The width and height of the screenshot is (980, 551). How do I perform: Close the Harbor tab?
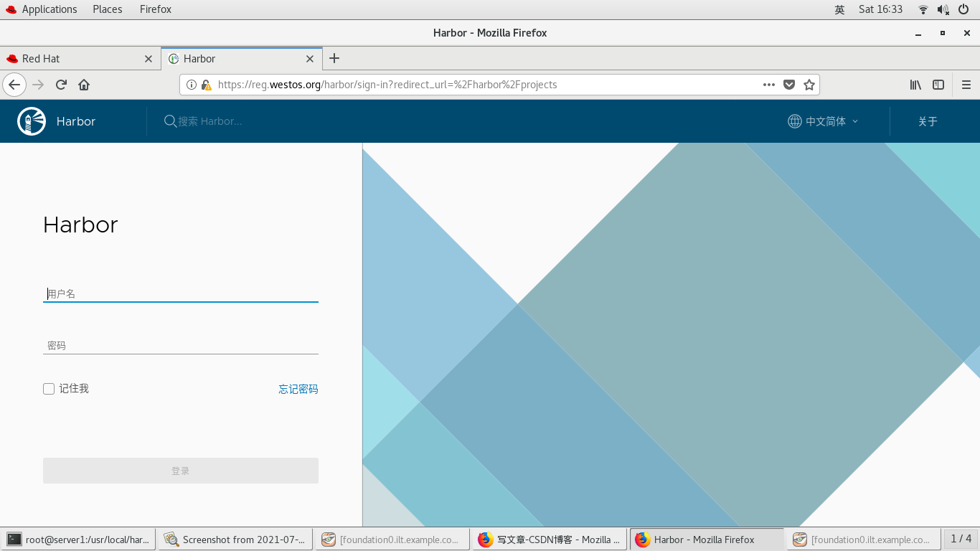[x=310, y=59]
